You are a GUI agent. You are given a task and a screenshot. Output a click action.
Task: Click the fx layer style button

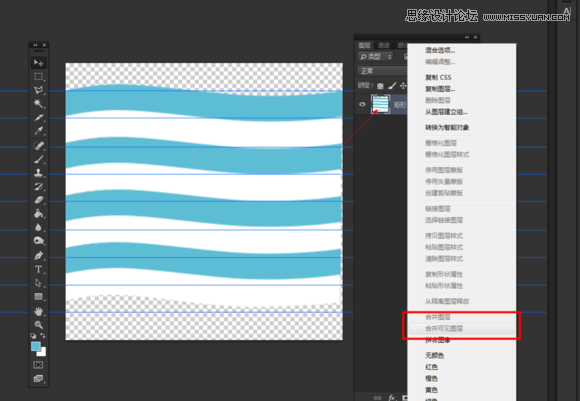tap(392, 398)
